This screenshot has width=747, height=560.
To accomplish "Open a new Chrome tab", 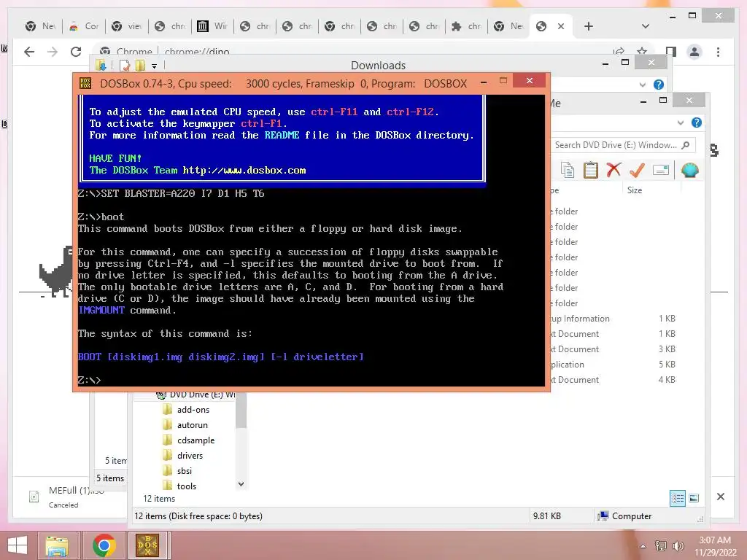I will [x=589, y=26].
